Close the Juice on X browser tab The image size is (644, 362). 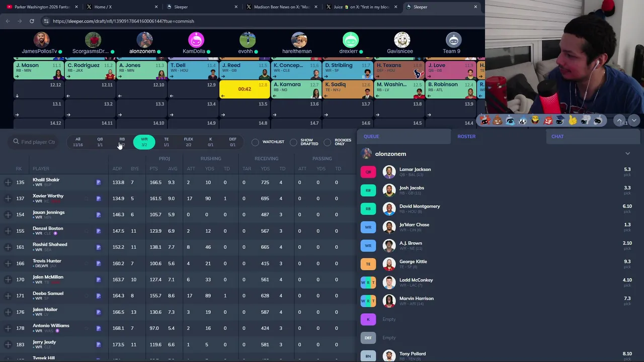pyautogui.click(x=396, y=7)
